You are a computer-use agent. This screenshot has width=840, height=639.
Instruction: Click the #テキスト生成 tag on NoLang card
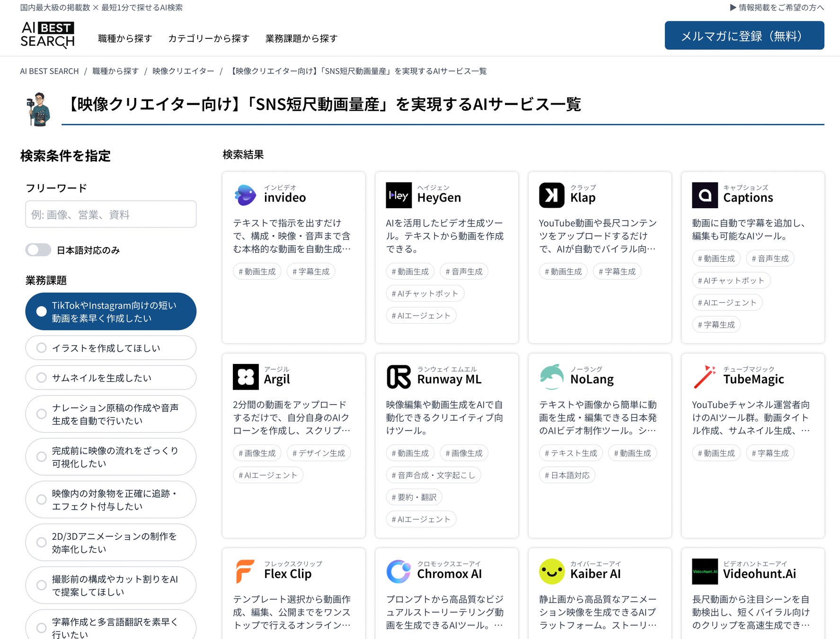571,453
